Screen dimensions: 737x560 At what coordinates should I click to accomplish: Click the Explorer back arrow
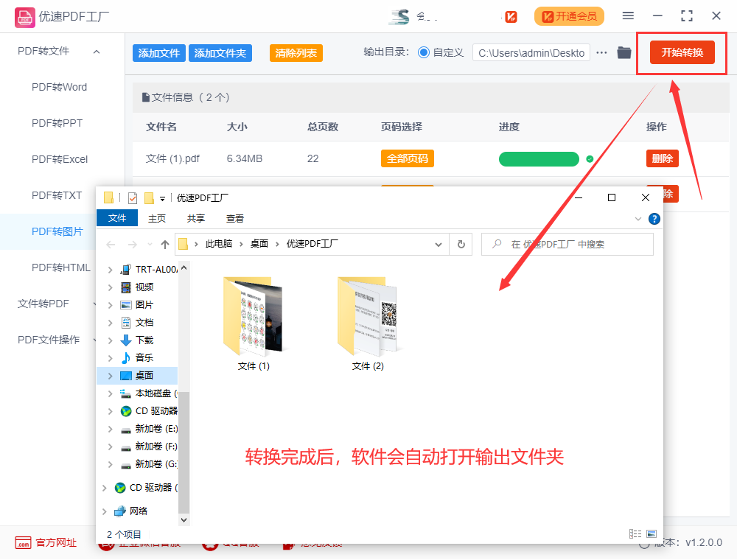[111, 245]
